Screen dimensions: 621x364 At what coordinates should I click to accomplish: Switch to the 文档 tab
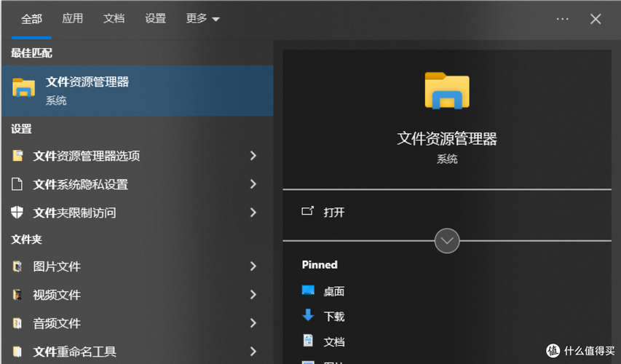pos(114,19)
